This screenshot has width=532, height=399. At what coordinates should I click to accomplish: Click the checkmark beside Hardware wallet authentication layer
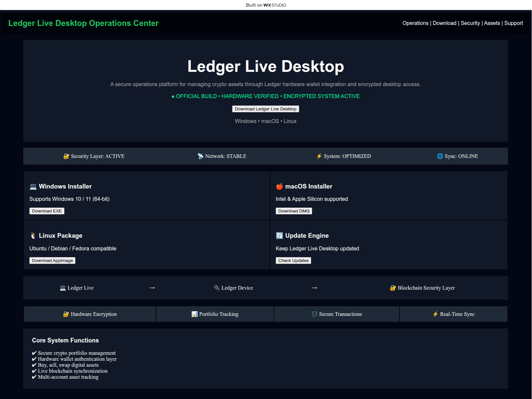[34, 359]
